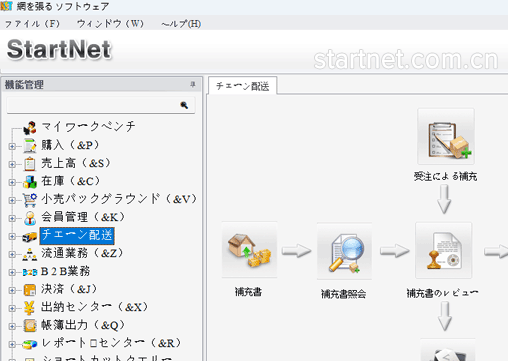Select 在庫 (&C) tree label
This screenshot has height=361, width=508.
70,181
